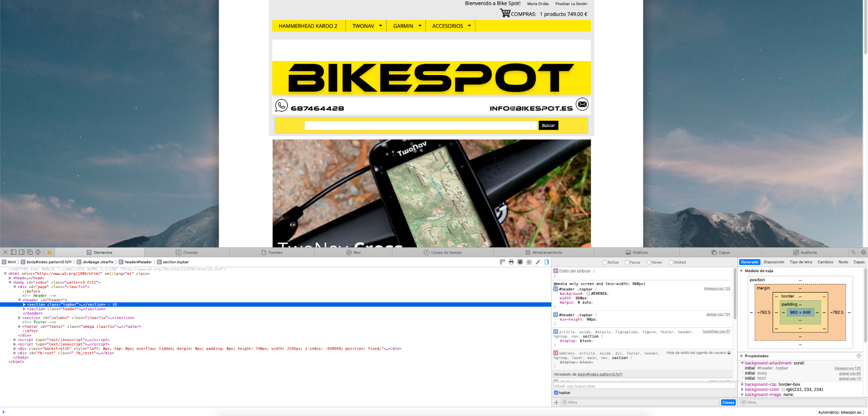
Task: Expand the section id="columns" node
Action: pos(19,318)
